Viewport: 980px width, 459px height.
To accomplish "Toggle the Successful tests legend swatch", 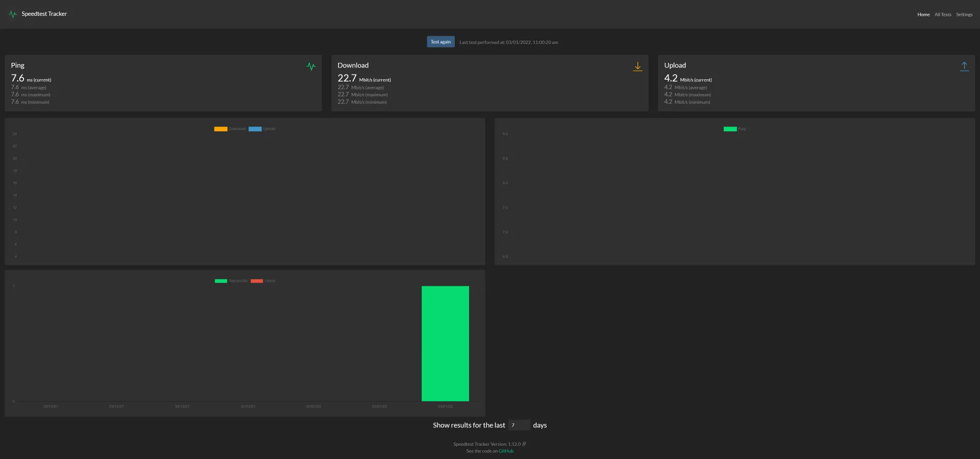I will point(221,281).
